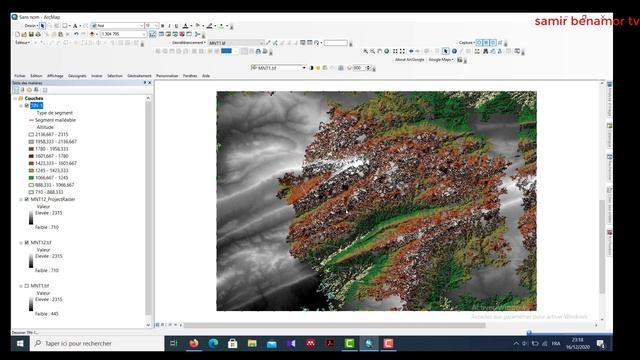Select the Drawing toolbar arrow pointer tool
The width and height of the screenshot is (640, 360).
42,26
